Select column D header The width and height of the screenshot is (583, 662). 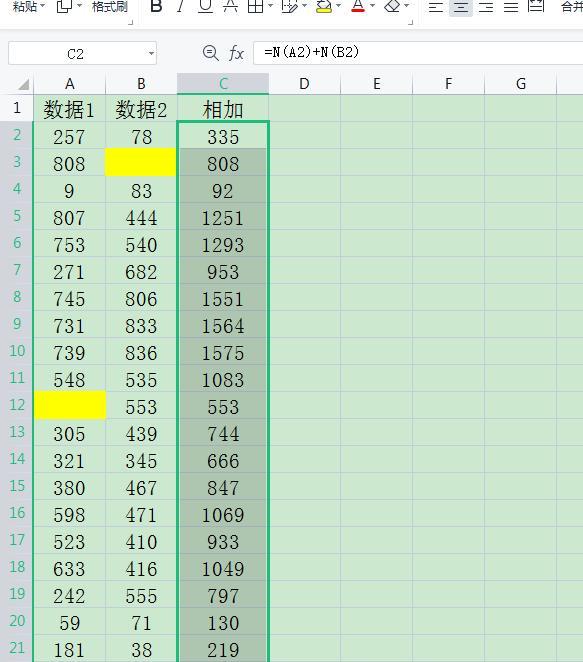(x=304, y=84)
